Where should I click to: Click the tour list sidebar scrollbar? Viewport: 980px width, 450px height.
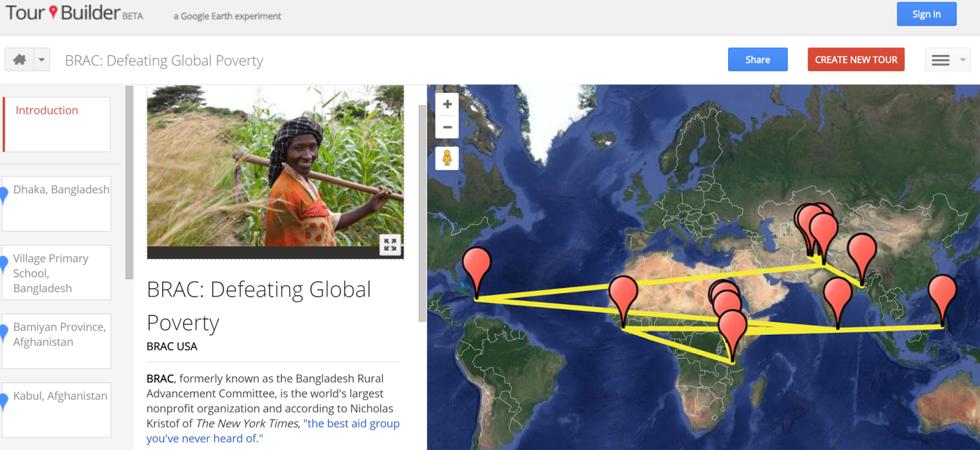pyautogui.click(x=129, y=182)
